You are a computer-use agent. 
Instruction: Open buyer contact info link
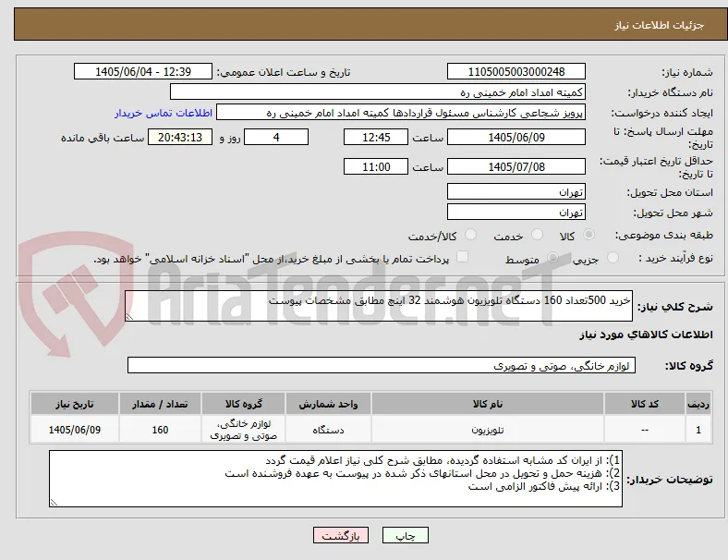coord(164,113)
